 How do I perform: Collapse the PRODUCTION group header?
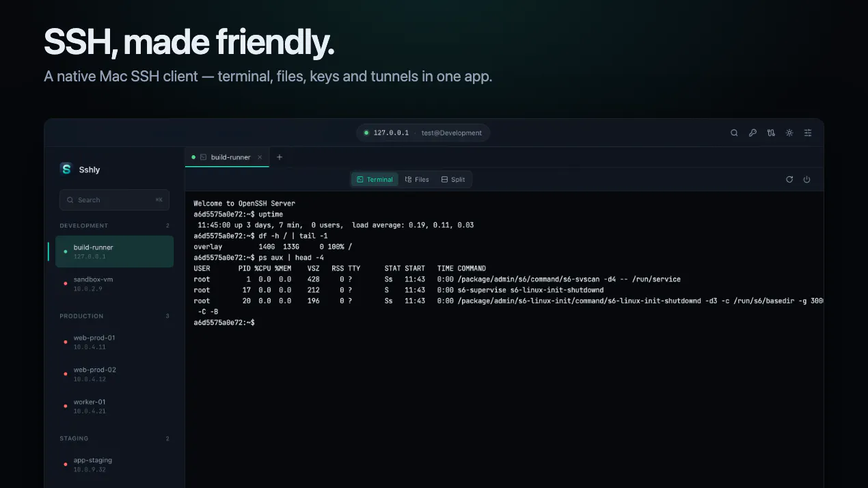pos(114,316)
